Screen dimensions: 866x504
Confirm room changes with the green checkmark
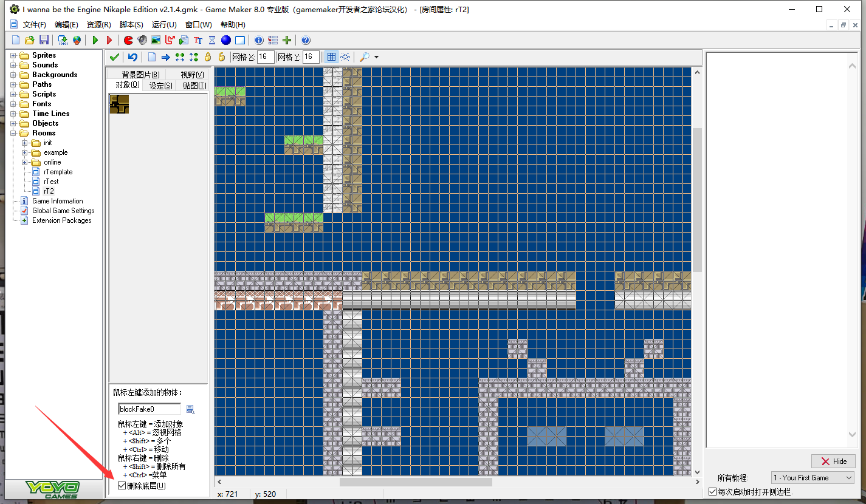[x=114, y=57]
